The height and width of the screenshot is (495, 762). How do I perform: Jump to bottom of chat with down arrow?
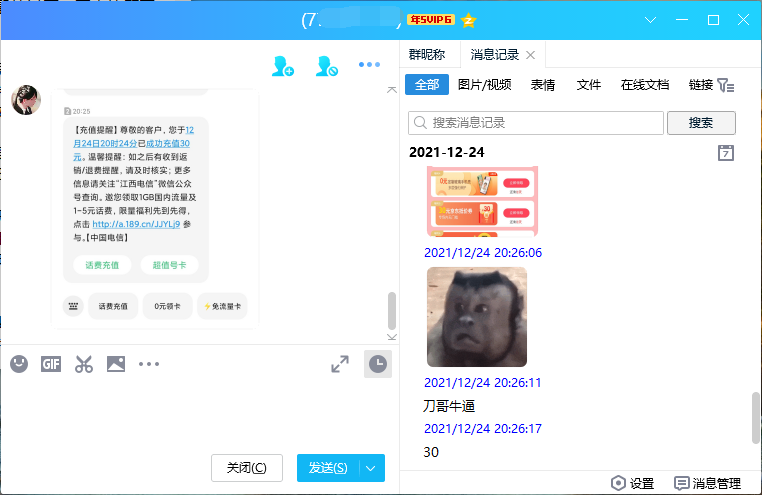[x=392, y=337]
